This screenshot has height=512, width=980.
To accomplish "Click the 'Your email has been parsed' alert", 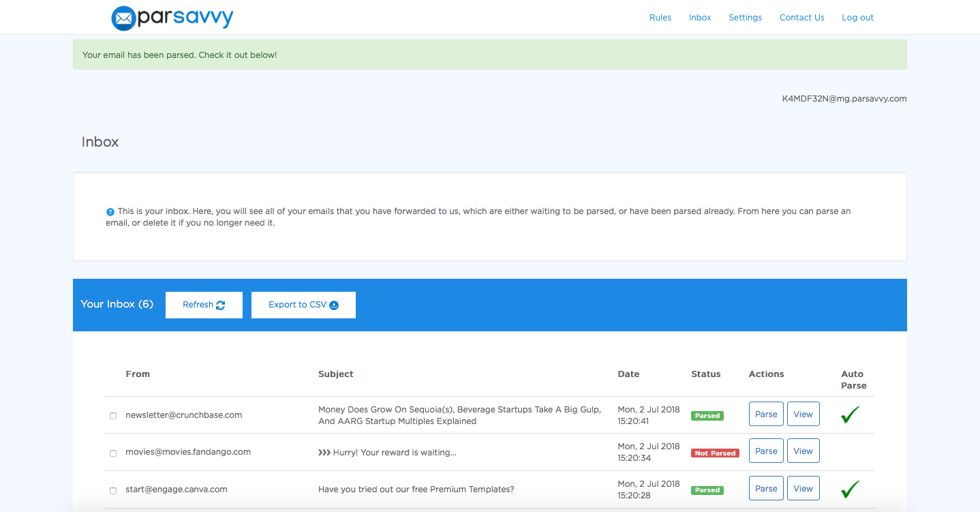I will [x=490, y=55].
